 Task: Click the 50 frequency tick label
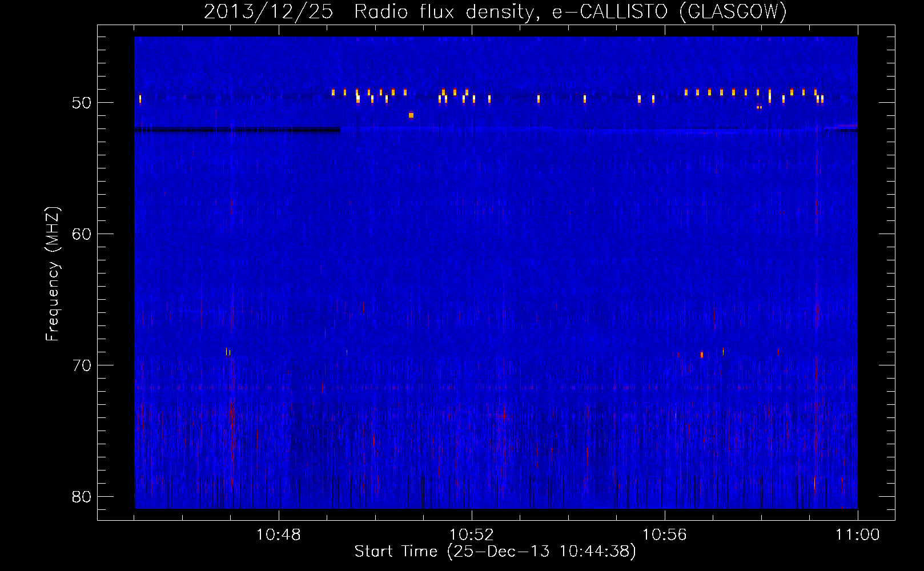[82, 103]
